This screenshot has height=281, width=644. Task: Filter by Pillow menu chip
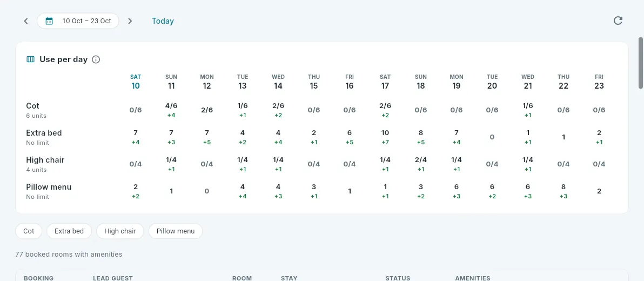click(x=176, y=231)
